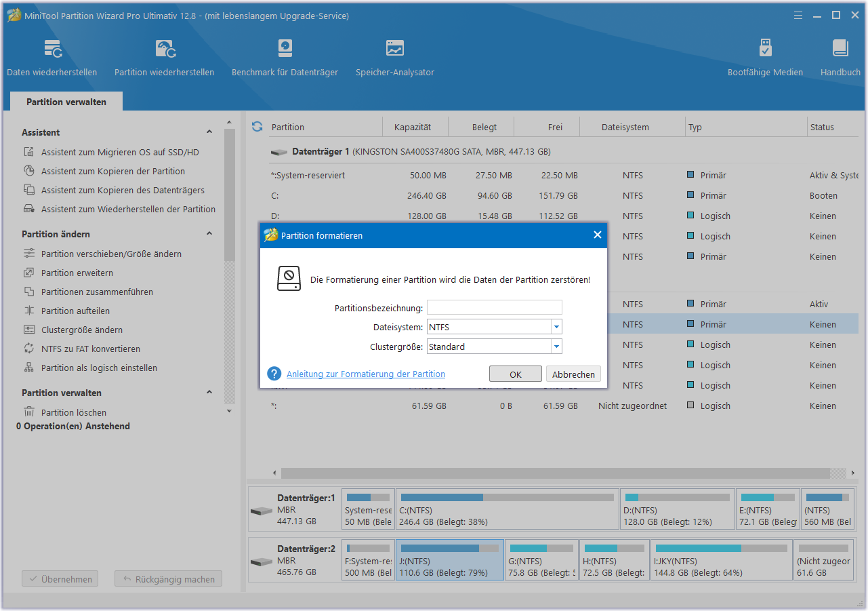
Task: Click the Übernehmen button
Action: click(60, 579)
